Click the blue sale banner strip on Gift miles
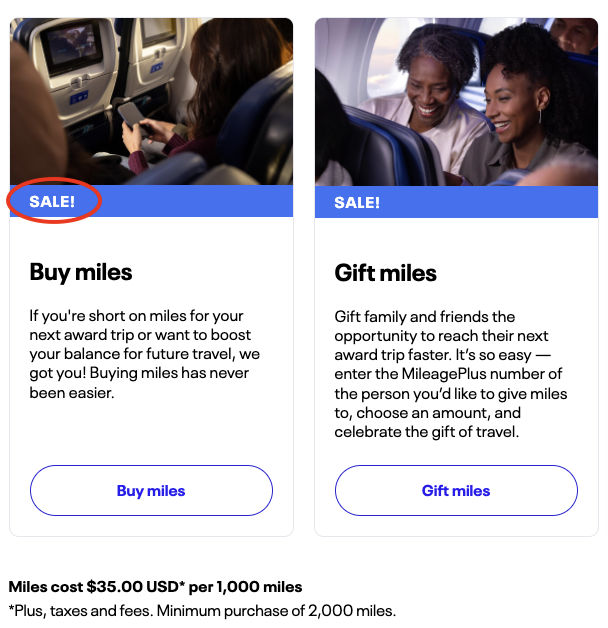 click(x=456, y=202)
